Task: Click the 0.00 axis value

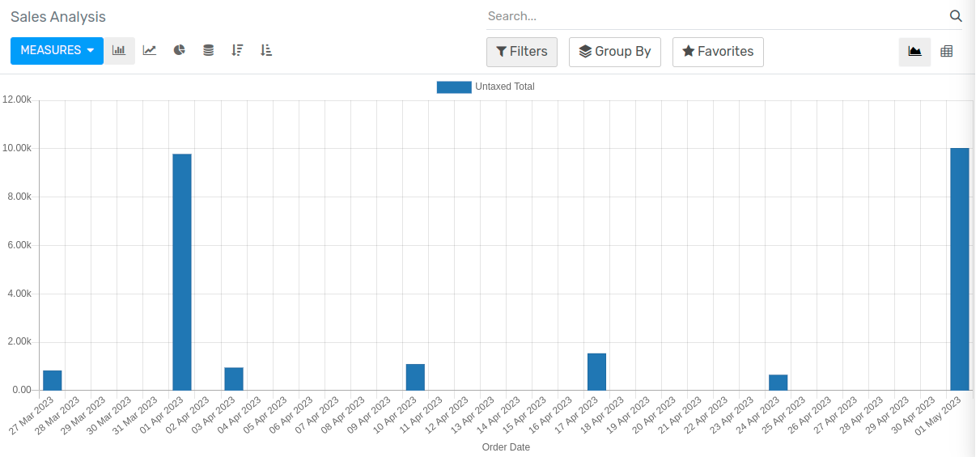Action: (x=22, y=391)
